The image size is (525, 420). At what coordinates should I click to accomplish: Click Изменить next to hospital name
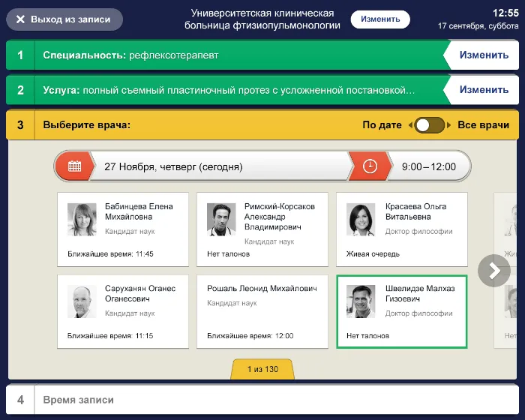click(380, 19)
